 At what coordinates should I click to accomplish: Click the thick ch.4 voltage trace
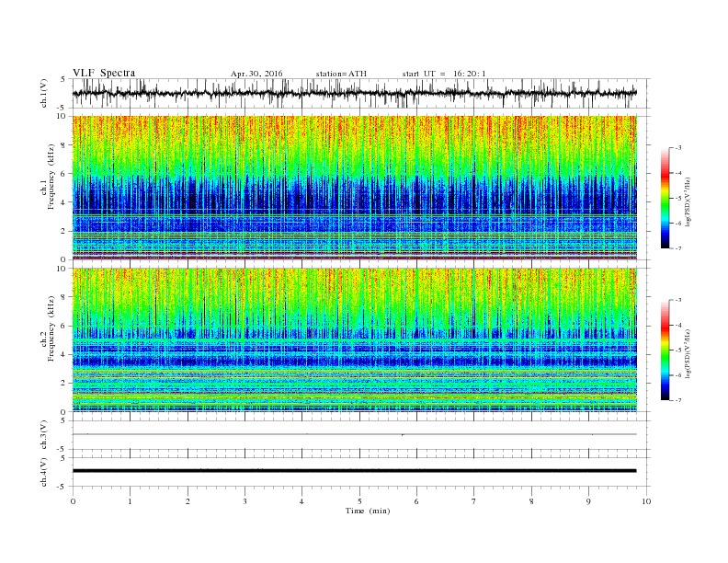click(354, 471)
